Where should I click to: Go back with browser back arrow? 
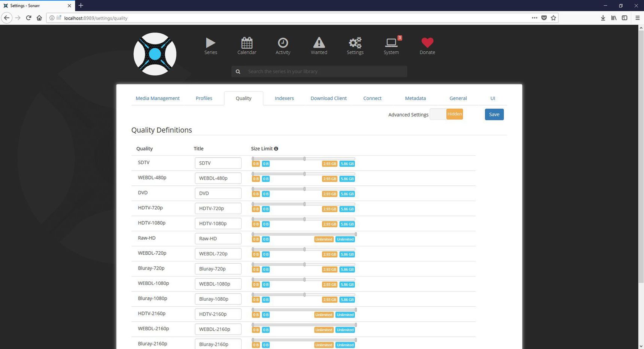coord(7,18)
